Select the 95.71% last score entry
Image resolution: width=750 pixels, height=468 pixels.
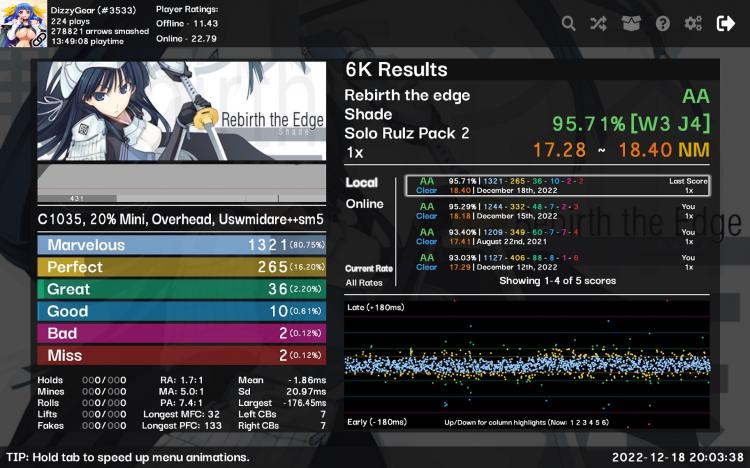(557, 186)
